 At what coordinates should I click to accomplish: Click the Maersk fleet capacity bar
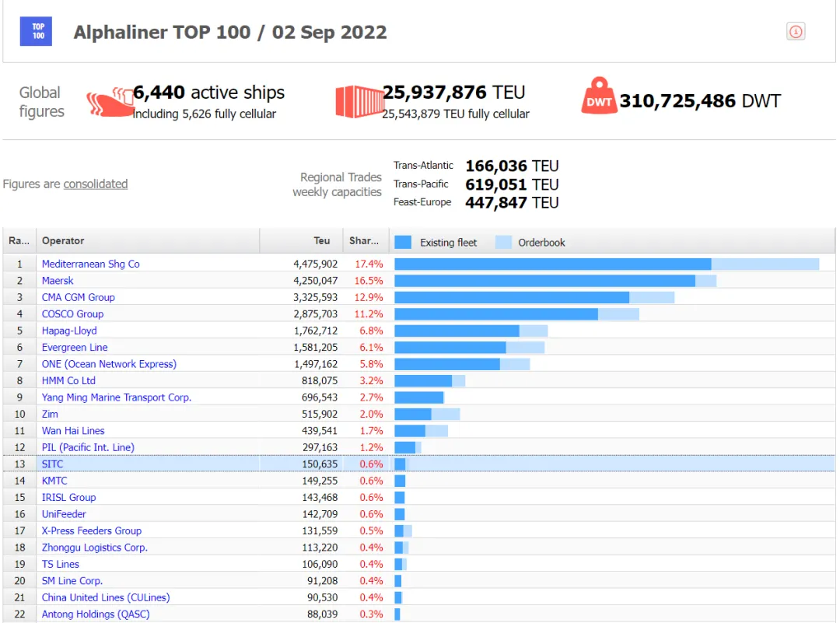(555, 280)
